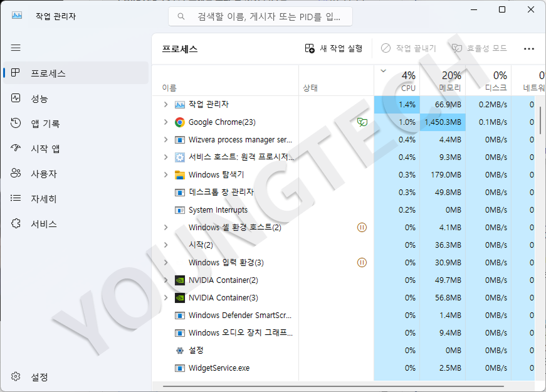
Task: Expand the 서비스 호스트: 원격 프로시저 group
Action: 165,157
